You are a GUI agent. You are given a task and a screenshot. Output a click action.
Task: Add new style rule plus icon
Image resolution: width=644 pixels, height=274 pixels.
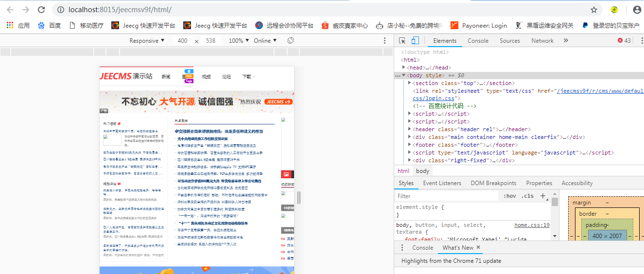click(543, 196)
